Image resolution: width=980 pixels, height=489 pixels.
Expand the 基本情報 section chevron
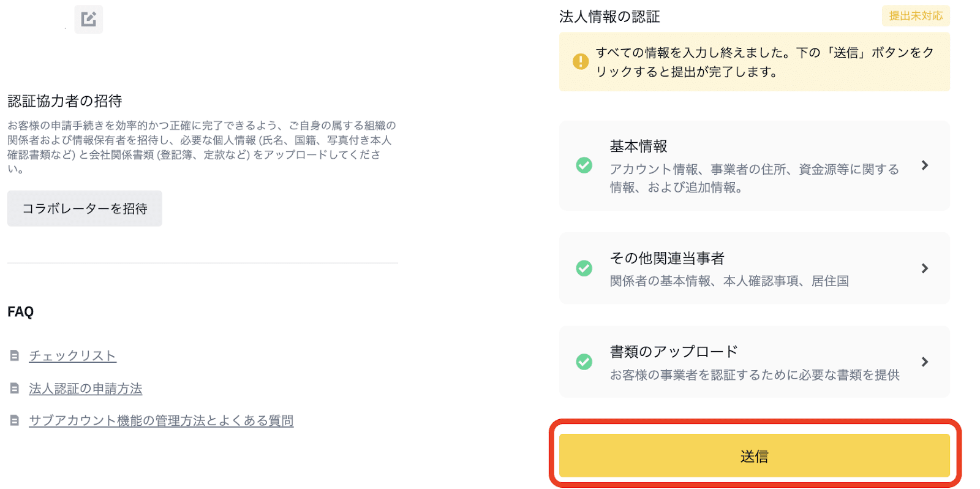click(x=925, y=165)
